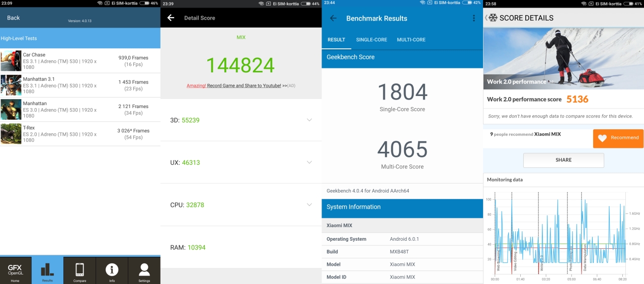Select the RESULT tab

pyautogui.click(x=337, y=40)
